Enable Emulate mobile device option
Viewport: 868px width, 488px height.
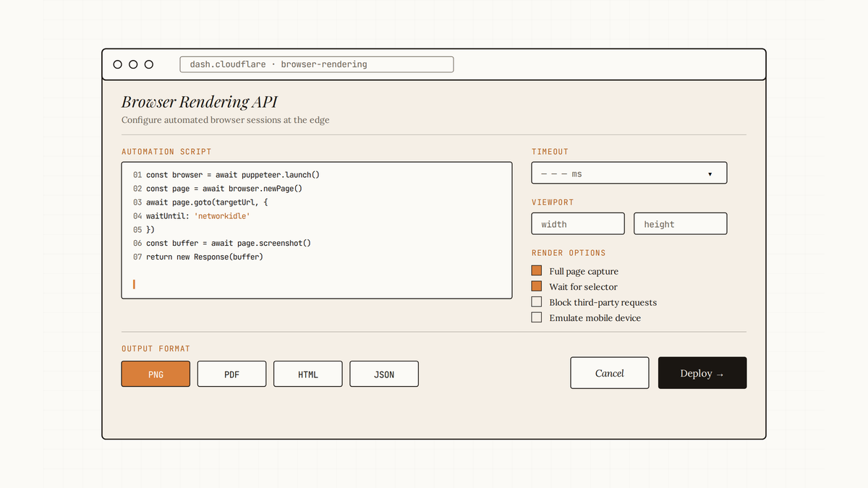click(x=536, y=317)
